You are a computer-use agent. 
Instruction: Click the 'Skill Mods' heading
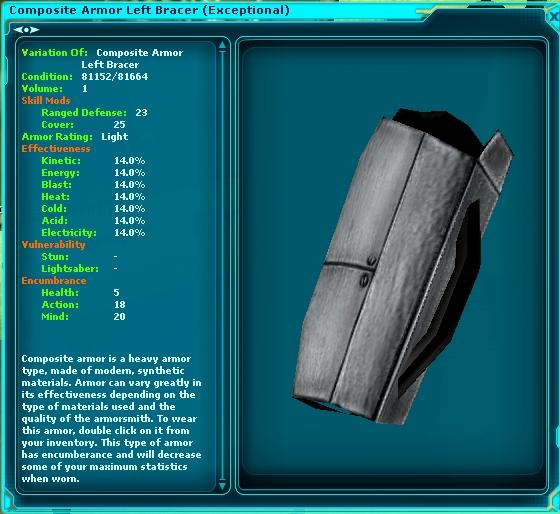pos(46,101)
